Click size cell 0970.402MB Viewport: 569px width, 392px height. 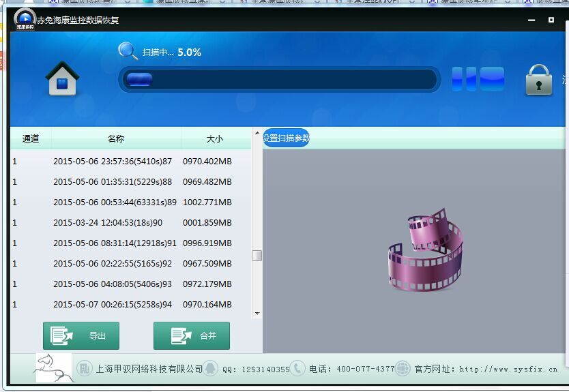tap(207, 162)
